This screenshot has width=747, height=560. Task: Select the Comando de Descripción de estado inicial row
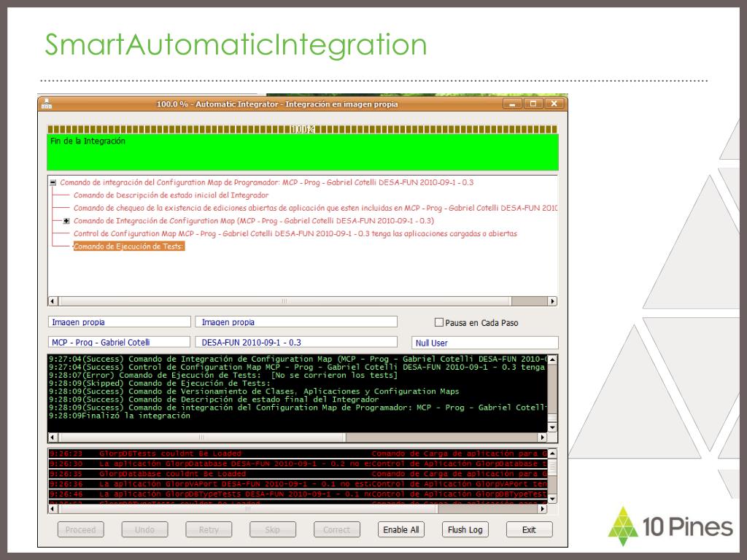171,195
